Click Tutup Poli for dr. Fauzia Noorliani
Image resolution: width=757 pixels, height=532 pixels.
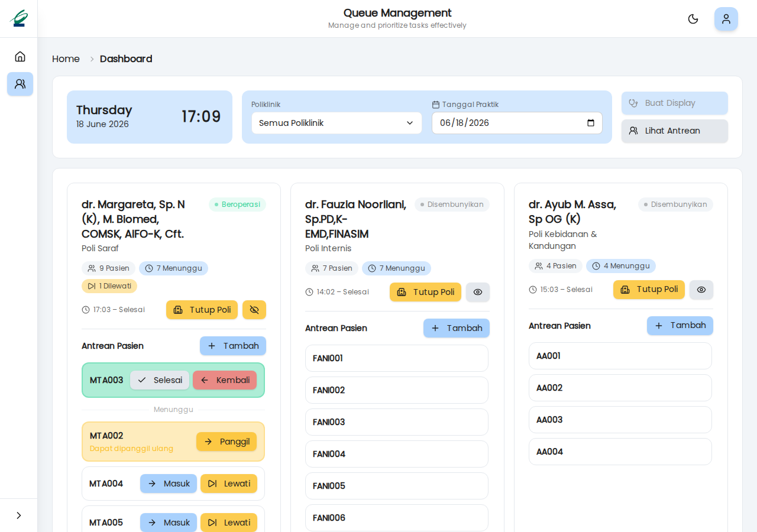[x=425, y=292]
